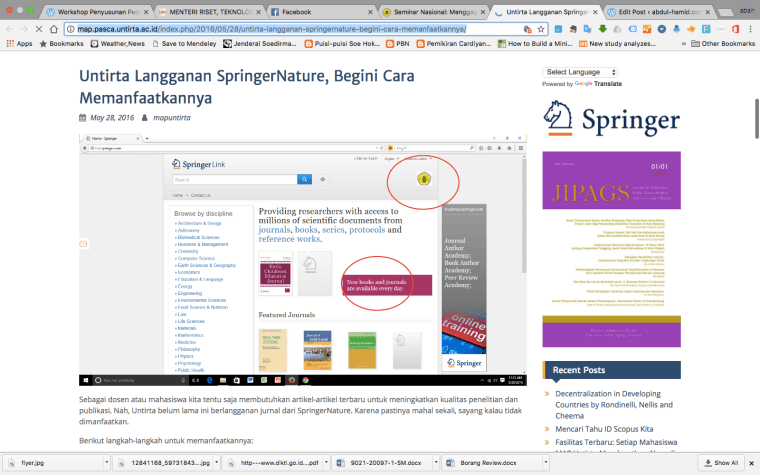Expand options for flyer.jpg download
The image size is (760, 475).
106,463
